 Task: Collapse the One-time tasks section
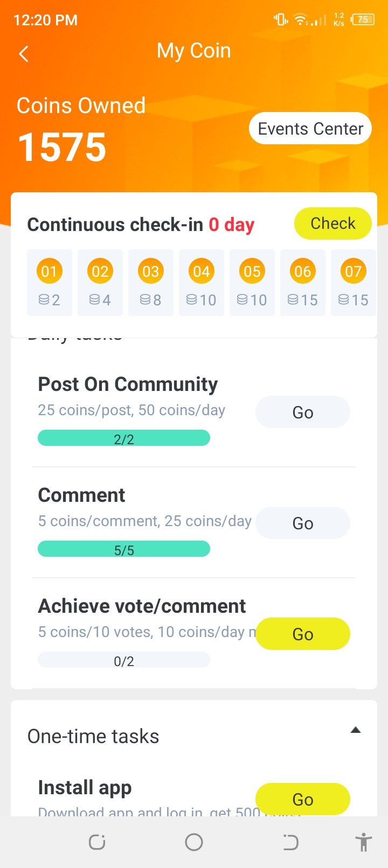pos(355,731)
